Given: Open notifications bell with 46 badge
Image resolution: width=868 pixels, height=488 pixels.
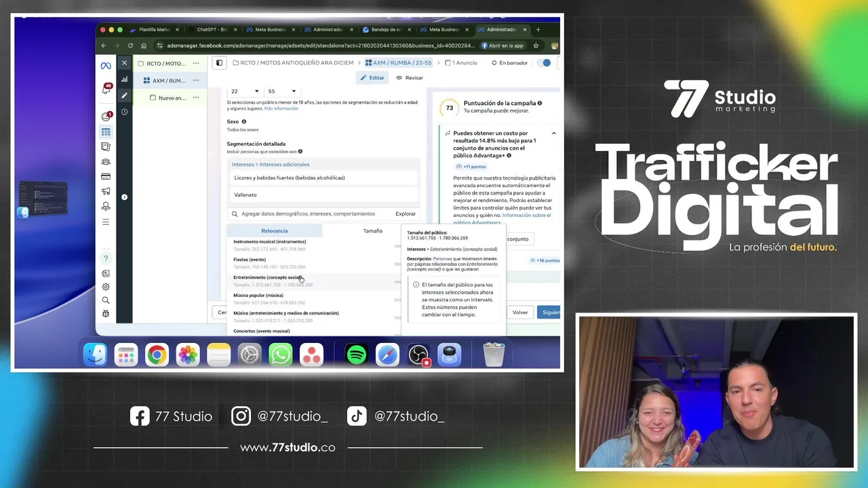Looking at the screenshot, I should 106,89.
